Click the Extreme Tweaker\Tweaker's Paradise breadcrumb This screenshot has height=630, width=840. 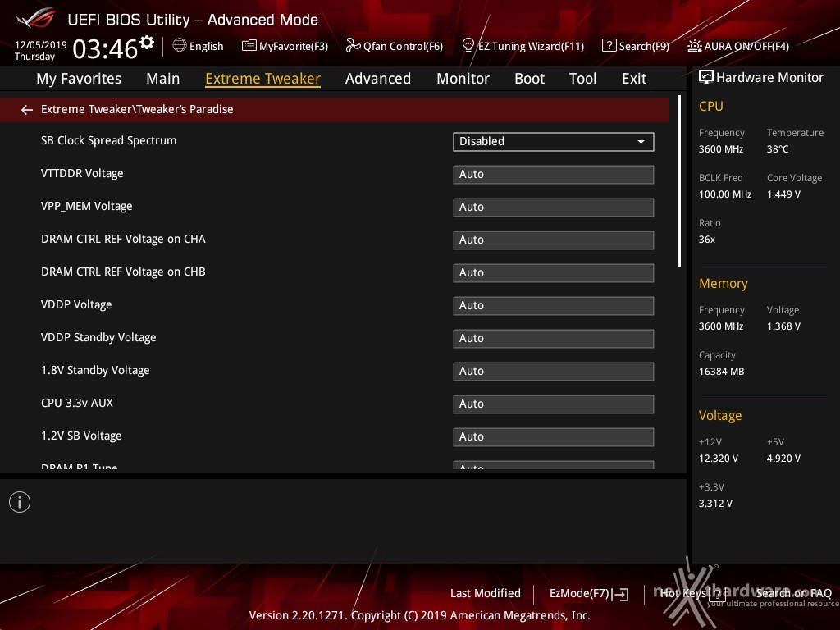pyautogui.click(x=137, y=109)
